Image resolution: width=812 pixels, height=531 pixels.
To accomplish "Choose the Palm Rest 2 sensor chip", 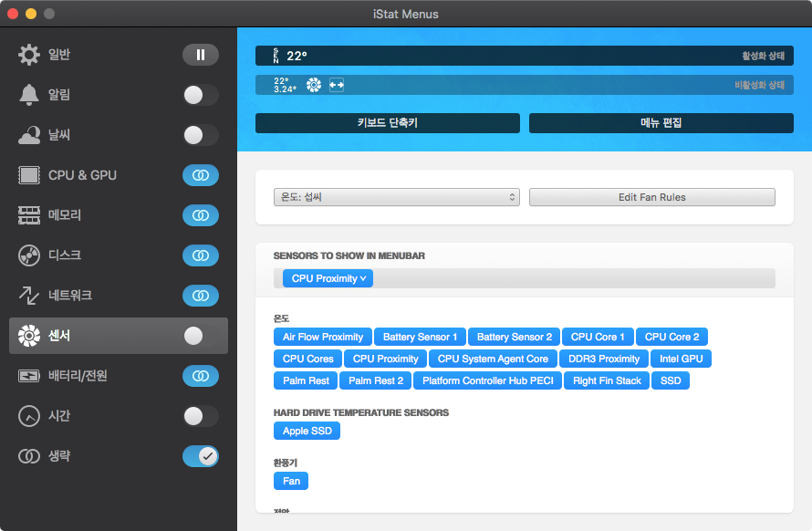I will [376, 380].
